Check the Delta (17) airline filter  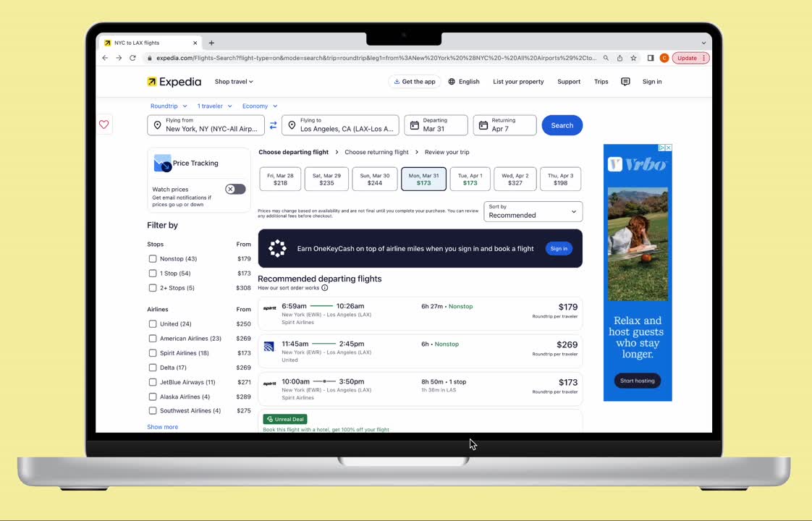click(x=153, y=368)
